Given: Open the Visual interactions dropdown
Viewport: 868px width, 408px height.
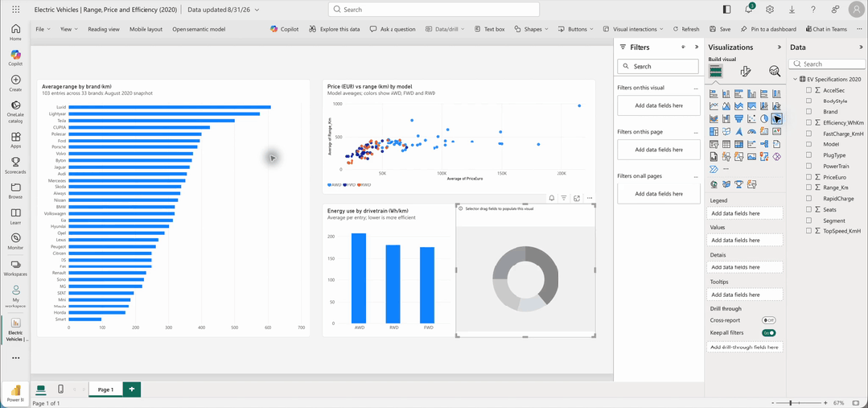Looking at the screenshot, I should [633, 29].
